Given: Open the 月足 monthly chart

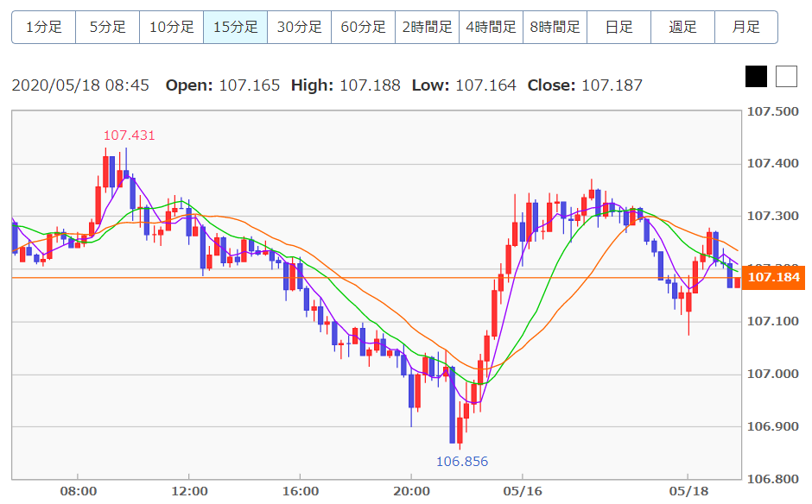Looking at the screenshot, I should [x=746, y=27].
